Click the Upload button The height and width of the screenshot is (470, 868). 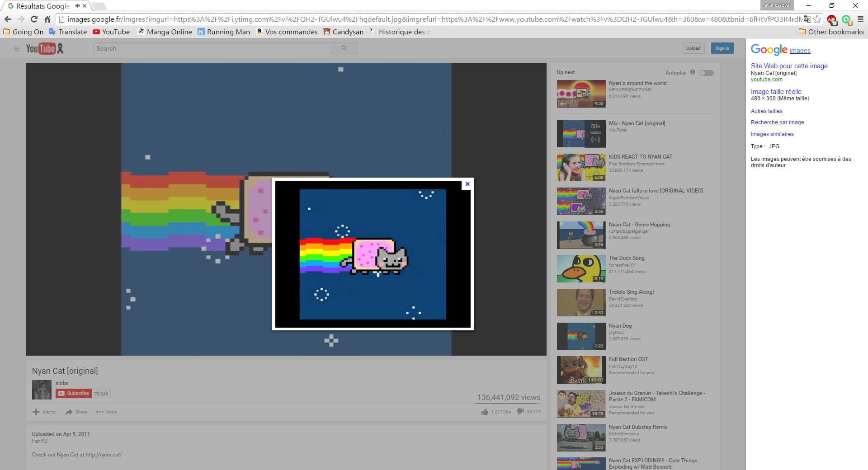693,48
